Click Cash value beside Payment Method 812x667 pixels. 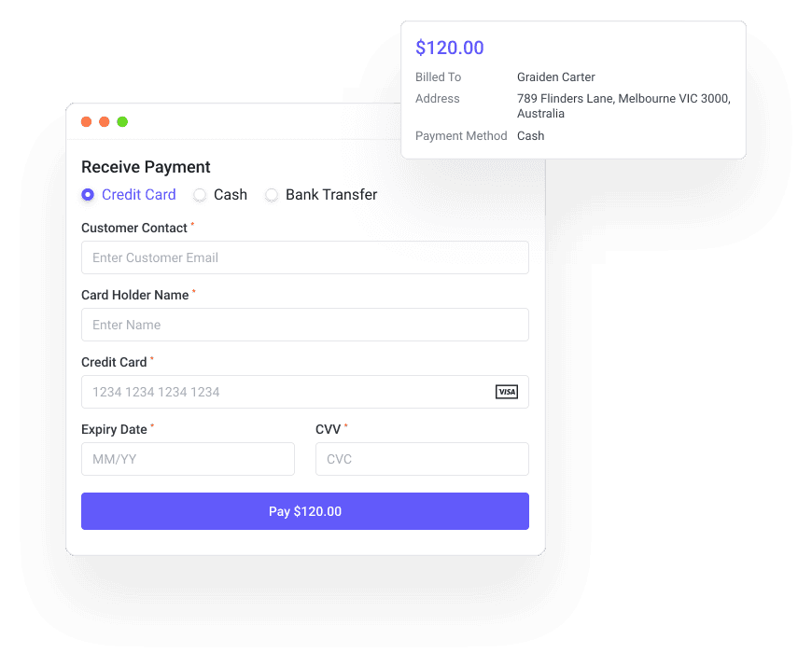click(531, 136)
